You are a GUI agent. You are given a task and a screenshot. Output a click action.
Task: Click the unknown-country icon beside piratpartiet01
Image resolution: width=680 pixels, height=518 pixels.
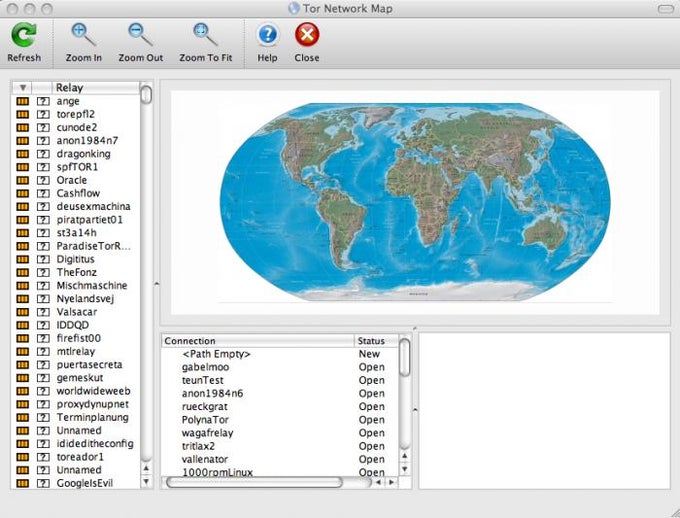coord(42,220)
